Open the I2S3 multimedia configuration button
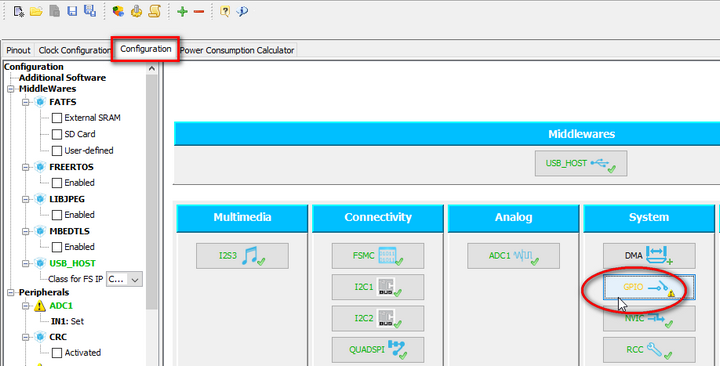720x366 pixels. tap(242, 256)
